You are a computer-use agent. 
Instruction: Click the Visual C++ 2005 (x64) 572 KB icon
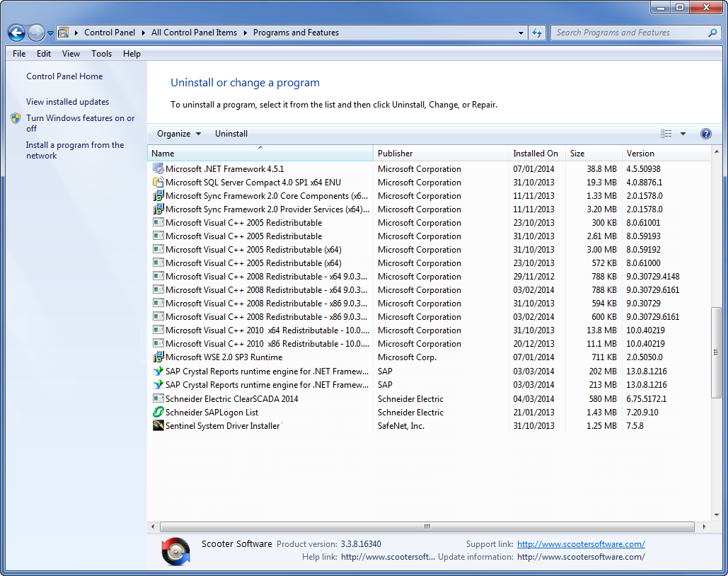click(158, 263)
